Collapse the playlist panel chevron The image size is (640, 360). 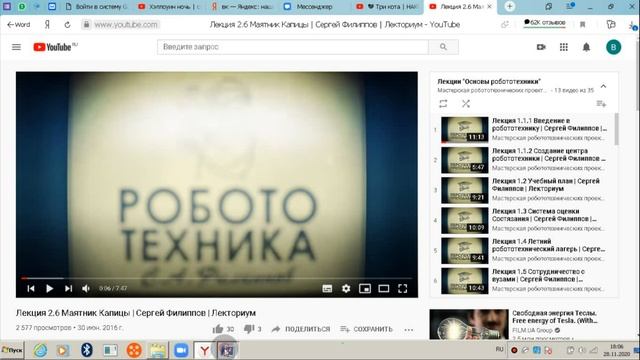603,86
